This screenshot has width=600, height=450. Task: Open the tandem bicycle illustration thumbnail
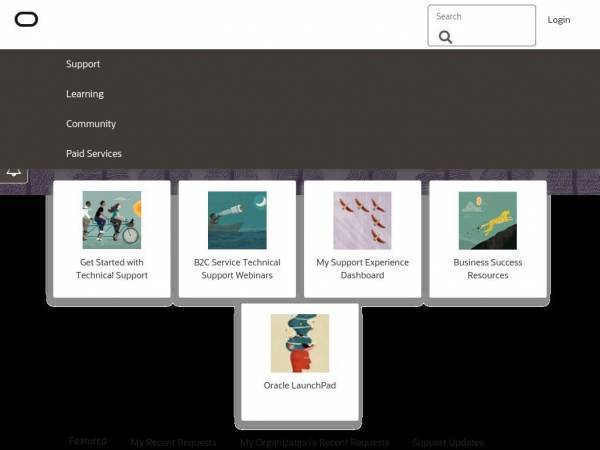tap(112, 220)
